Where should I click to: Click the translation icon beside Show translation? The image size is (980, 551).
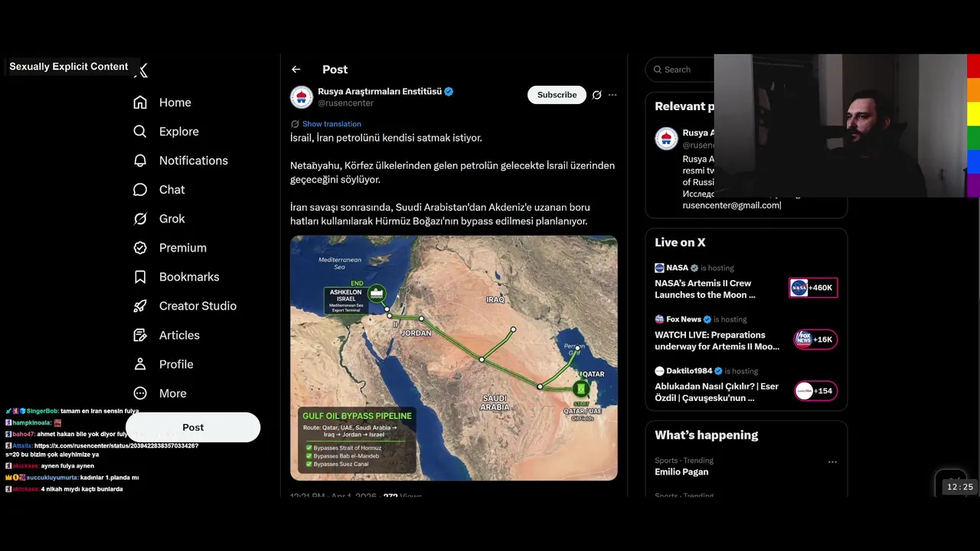tap(295, 124)
